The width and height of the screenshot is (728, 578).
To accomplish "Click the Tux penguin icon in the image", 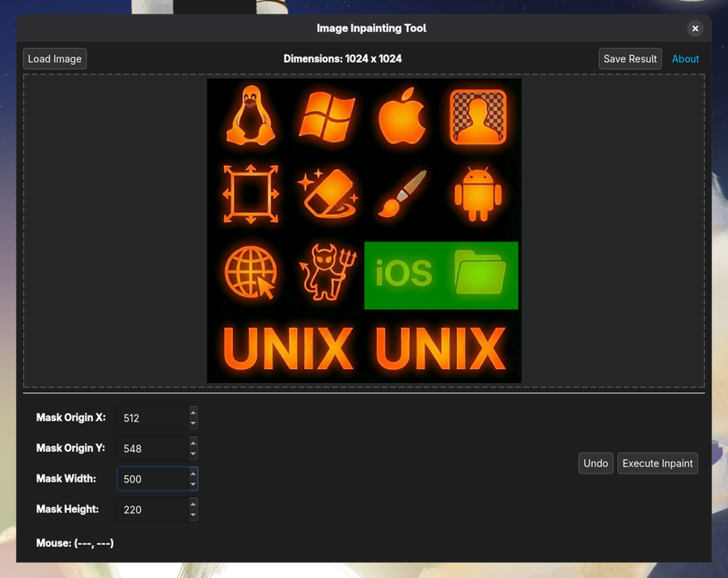I will (x=250, y=116).
